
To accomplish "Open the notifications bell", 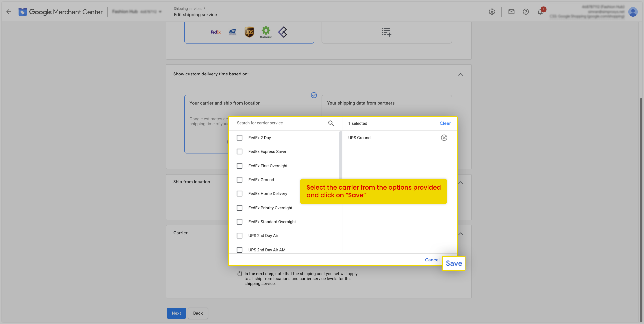I will pos(540,12).
